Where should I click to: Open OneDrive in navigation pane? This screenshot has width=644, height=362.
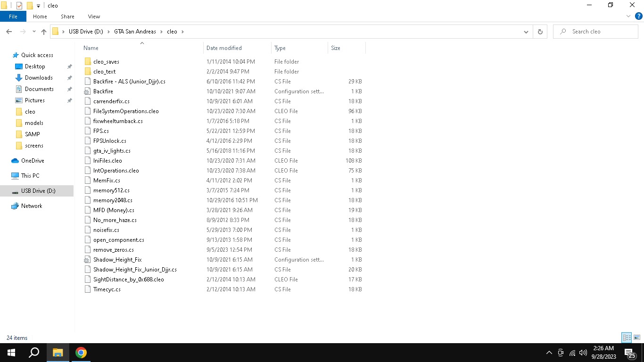coord(33,161)
